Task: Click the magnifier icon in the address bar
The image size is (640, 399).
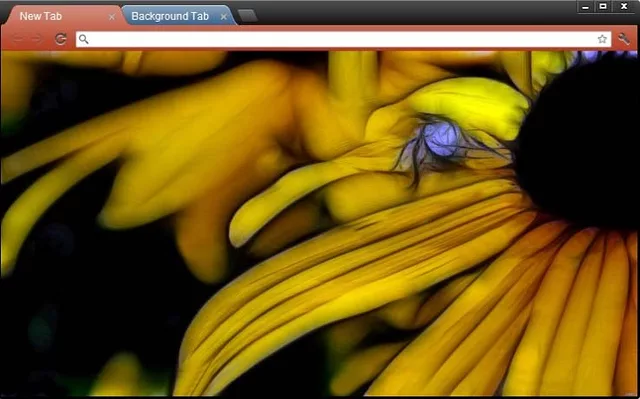Action: [84, 39]
